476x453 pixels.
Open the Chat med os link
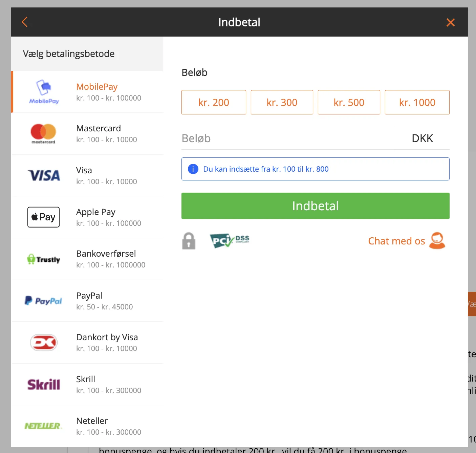(396, 241)
